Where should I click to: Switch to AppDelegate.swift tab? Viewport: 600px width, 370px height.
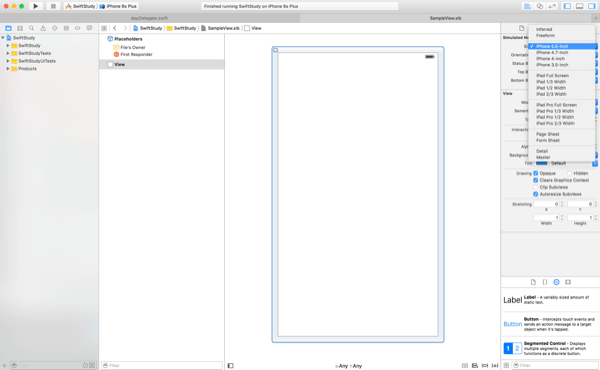coord(150,18)
